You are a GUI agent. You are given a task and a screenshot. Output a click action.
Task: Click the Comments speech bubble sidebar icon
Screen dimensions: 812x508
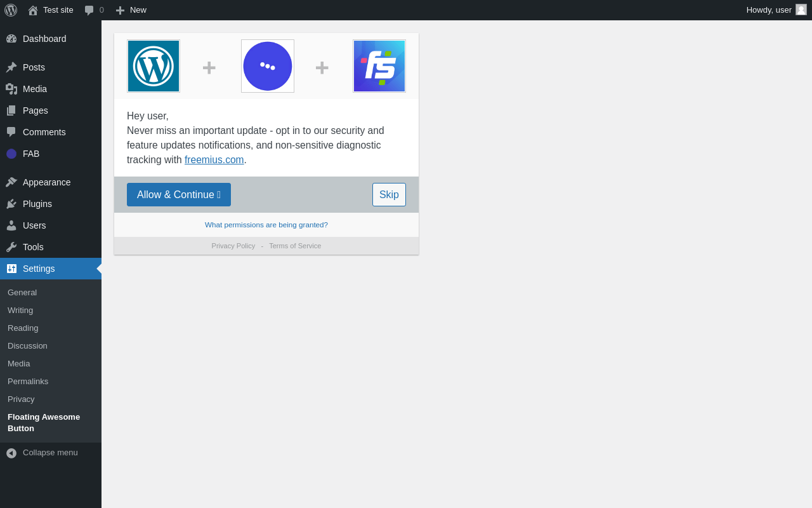pyautogui.click(x=11, y=132)
